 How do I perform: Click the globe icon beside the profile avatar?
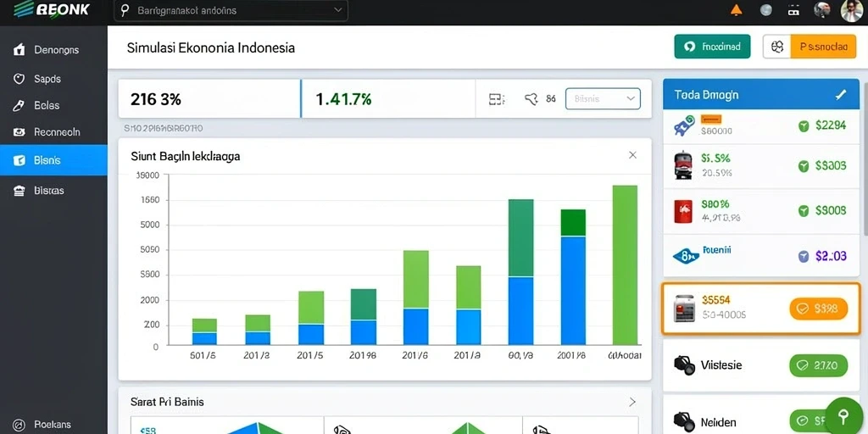click(x=822, y=9)
